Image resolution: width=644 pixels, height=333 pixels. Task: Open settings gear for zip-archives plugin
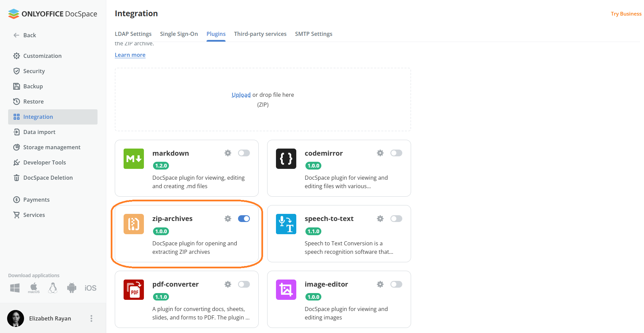[x=228, y=219]
